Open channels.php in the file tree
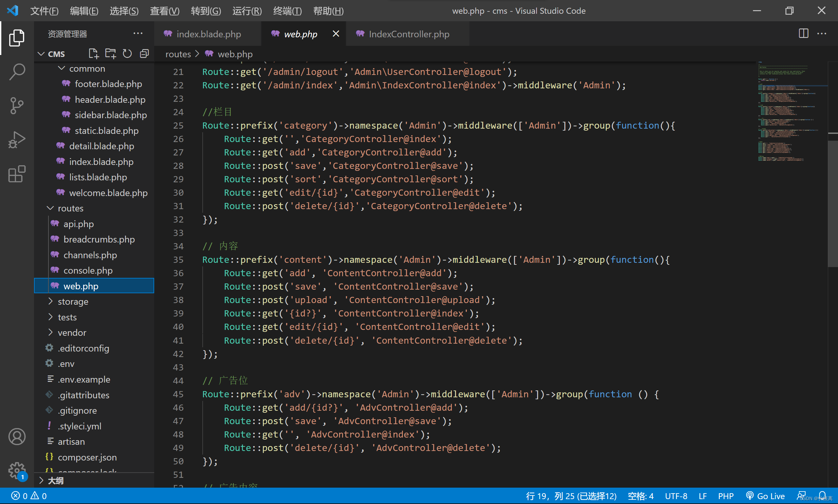 click(90, 255)
